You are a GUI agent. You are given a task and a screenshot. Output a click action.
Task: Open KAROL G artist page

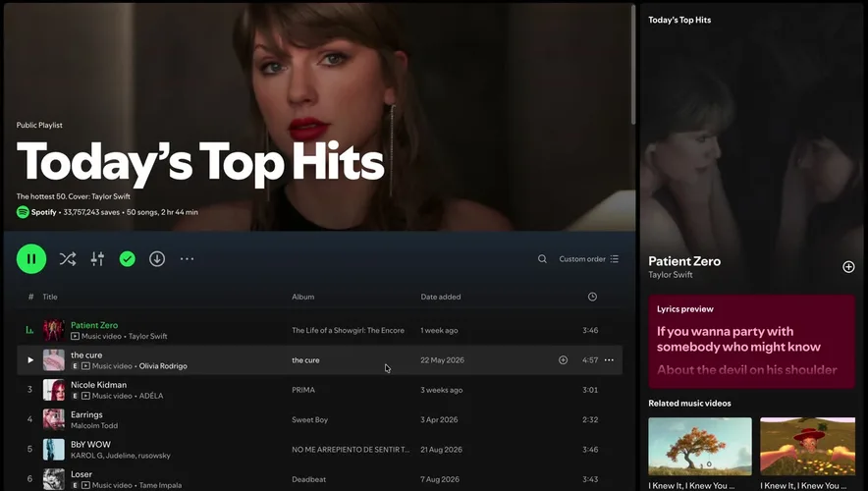(x=86, y=456)
